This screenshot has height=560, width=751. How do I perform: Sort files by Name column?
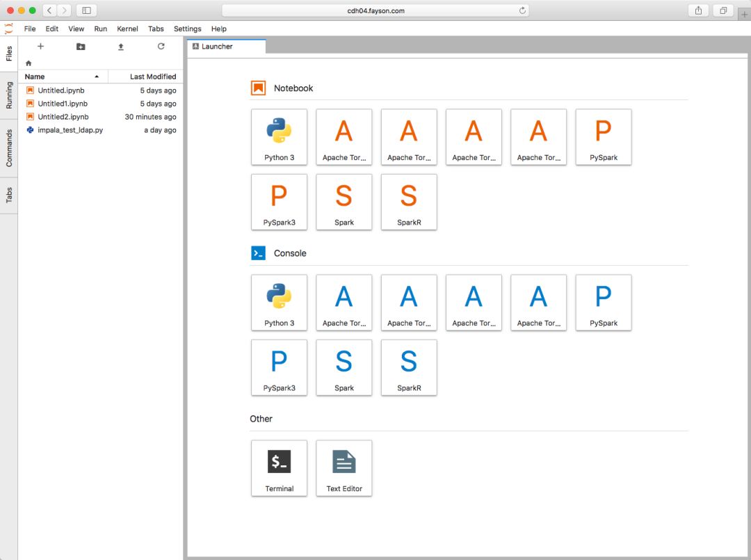pos(63,76)
